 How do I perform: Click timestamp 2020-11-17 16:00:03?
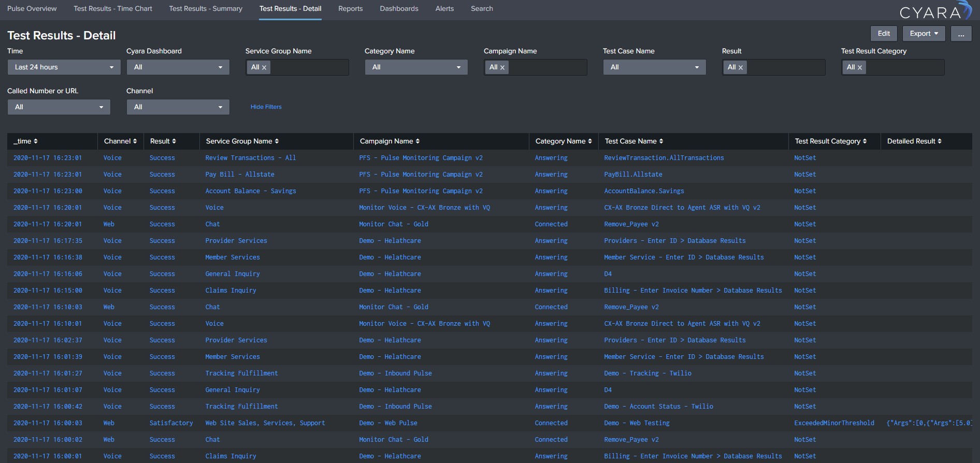pos(48,423)
